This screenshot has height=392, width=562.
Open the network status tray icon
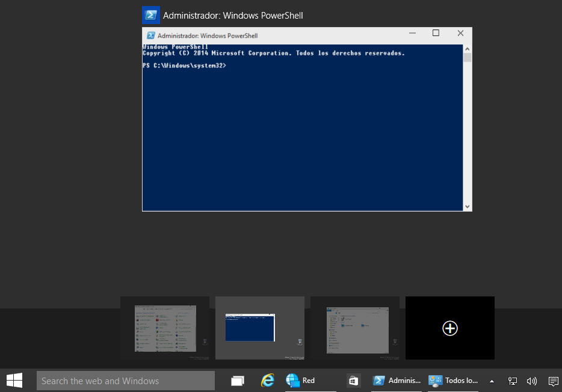tap(512, 380)
